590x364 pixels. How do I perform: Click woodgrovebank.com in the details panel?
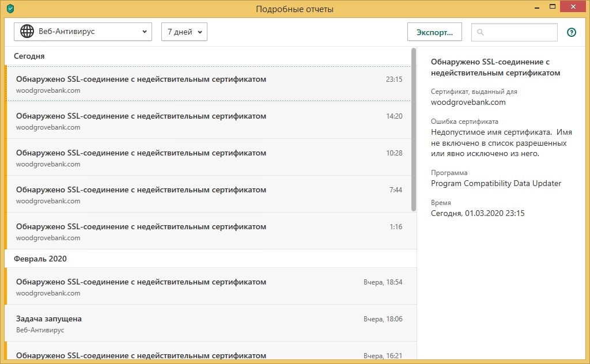[x=468, y=103]
